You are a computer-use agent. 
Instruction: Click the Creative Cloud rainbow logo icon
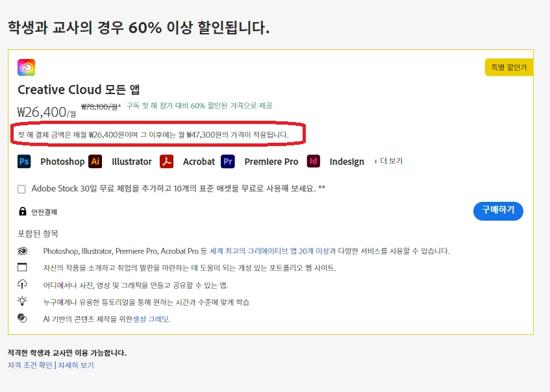tap(27, 67)
